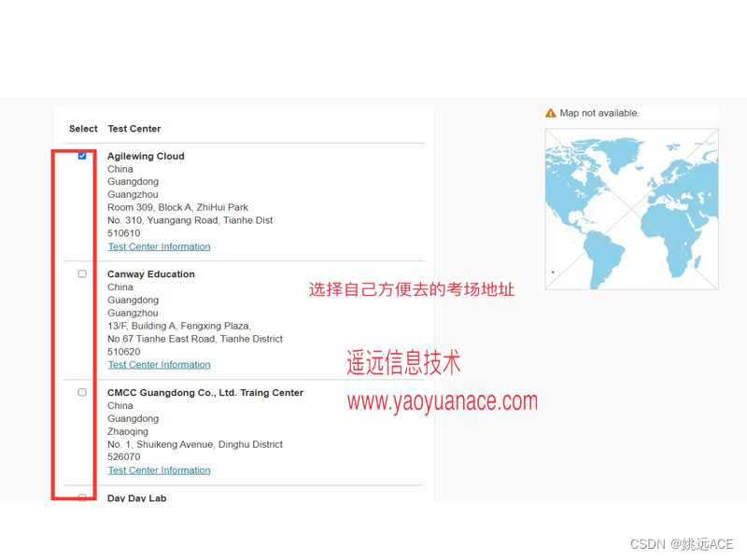
Task: Uncheck the Agilewing Cloud test center checkbox
Action: 82,156
